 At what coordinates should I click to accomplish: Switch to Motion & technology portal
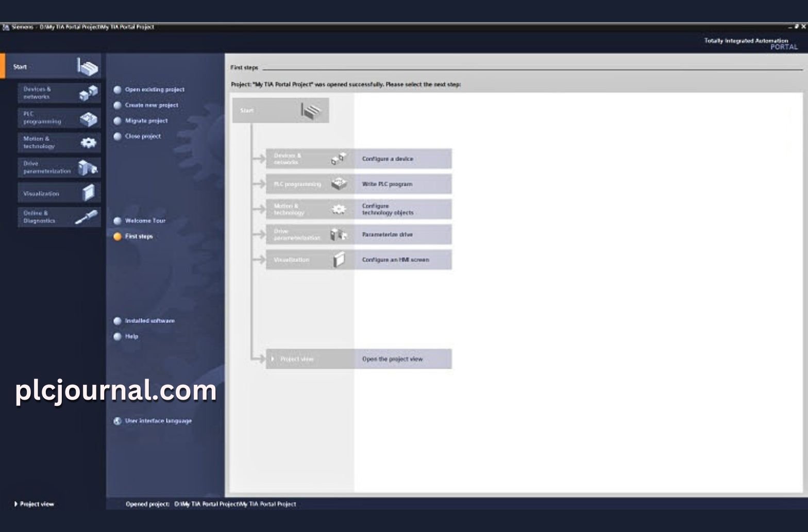tap(59, 143)
